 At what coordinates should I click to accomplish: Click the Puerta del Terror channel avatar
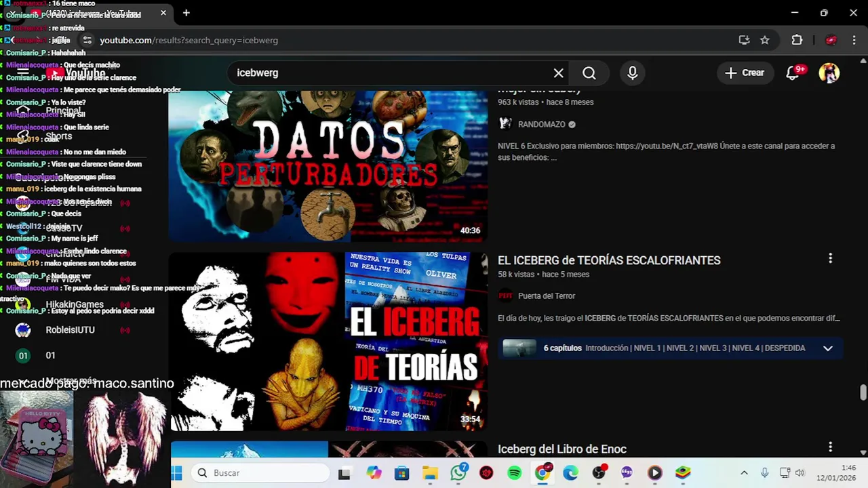click(x=505, y=296)
